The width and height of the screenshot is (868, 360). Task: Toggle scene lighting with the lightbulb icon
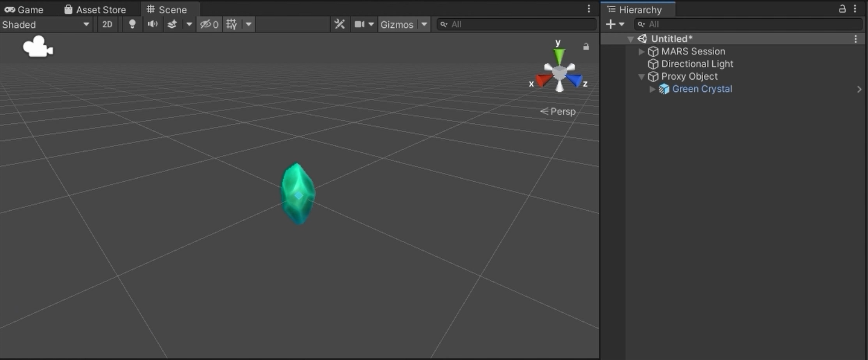[x=132, y=24]
